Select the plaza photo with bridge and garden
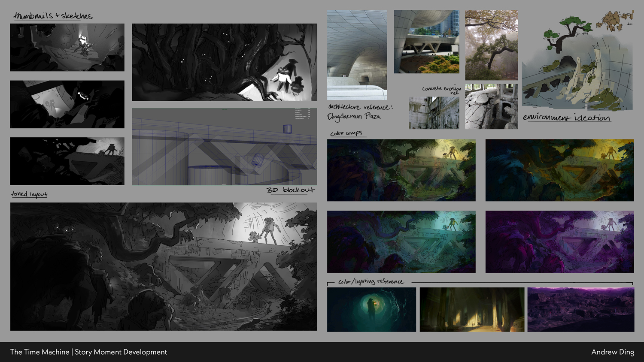Image resolution: width=644 pixels, height=362 pixels. point(426,42)
